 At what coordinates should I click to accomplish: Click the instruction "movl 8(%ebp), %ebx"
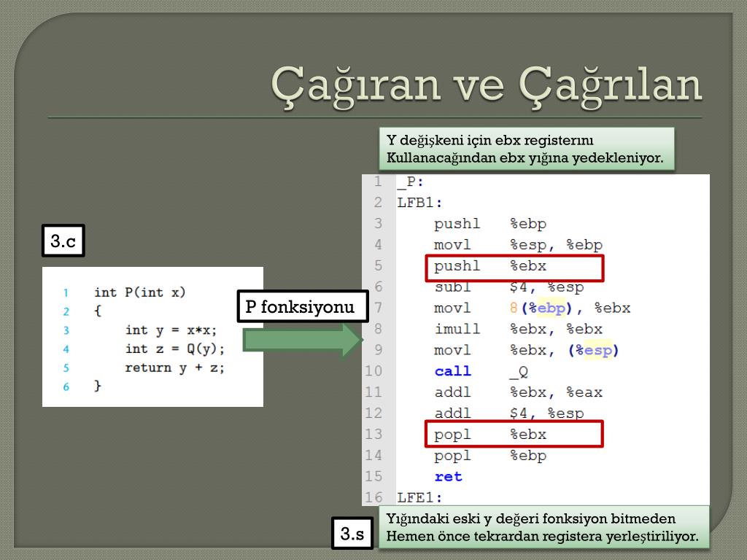point(532,308)
